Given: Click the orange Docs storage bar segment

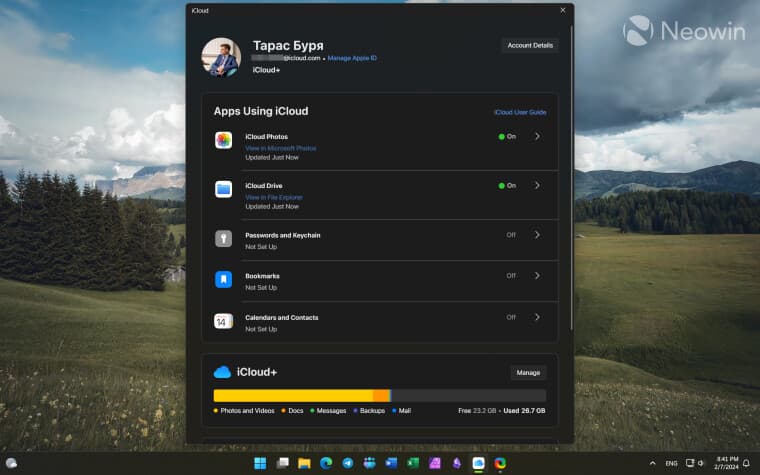Looking at the screenshot, I should (381, 396).
